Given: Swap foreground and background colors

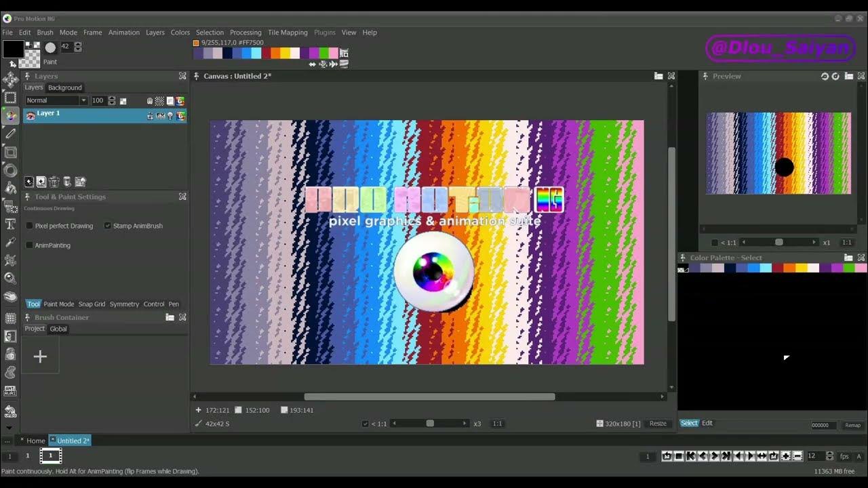Looking at the screenshot, I should [12, 63].
